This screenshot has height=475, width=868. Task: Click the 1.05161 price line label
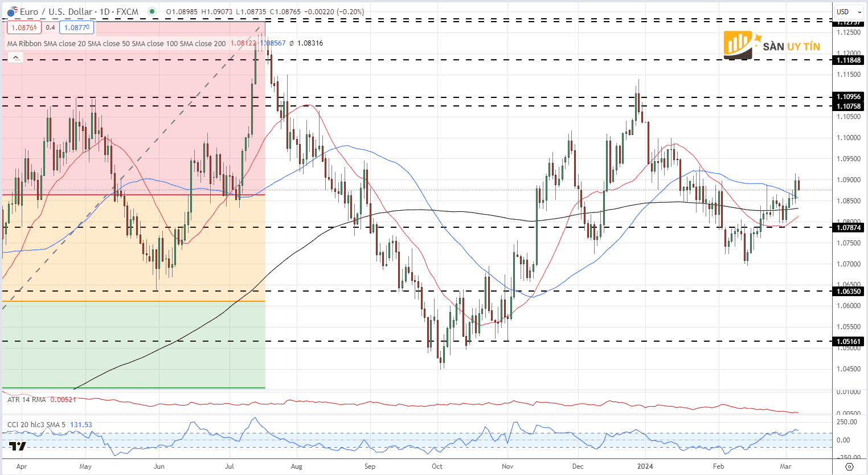(x=848, y=342)
